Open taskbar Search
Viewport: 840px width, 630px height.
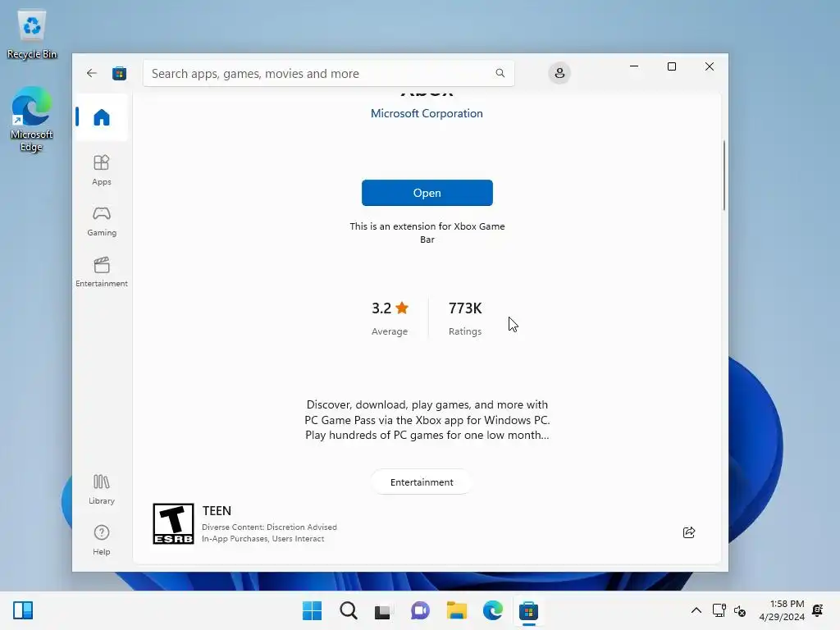(348, 610)
